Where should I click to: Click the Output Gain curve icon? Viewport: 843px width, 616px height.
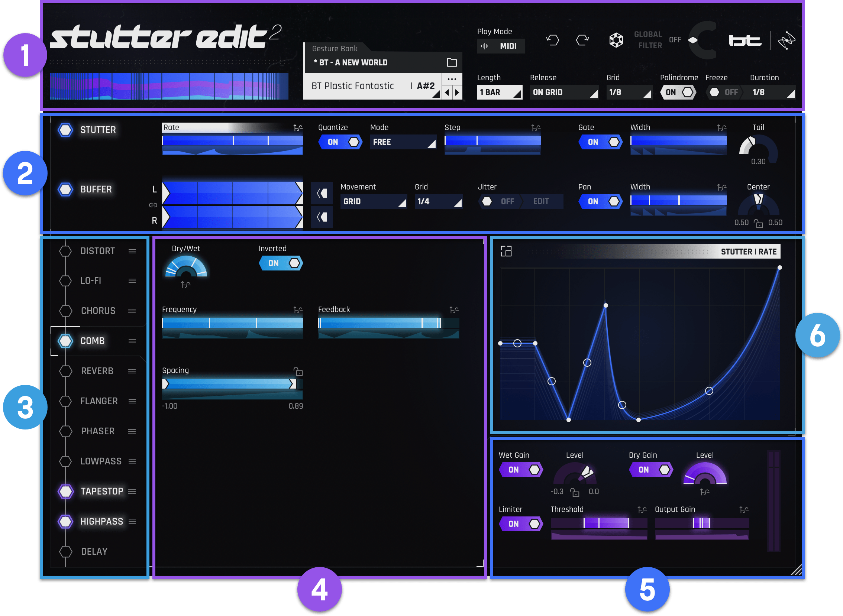click(x=744, y=510)
